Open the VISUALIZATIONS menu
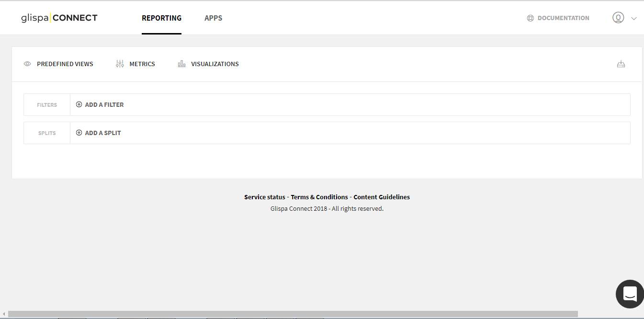The width and height of the screenshot is (644, 319). 215,64
